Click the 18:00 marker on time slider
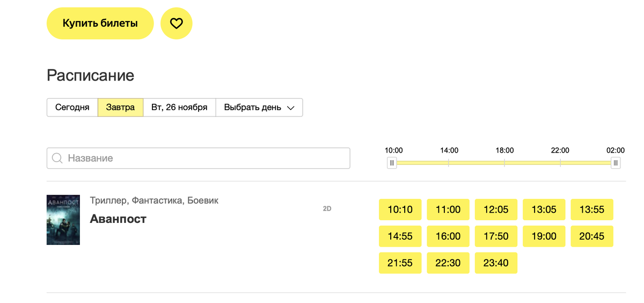The height and width of the screenshot is (303, 644). (x=504, y=150)
